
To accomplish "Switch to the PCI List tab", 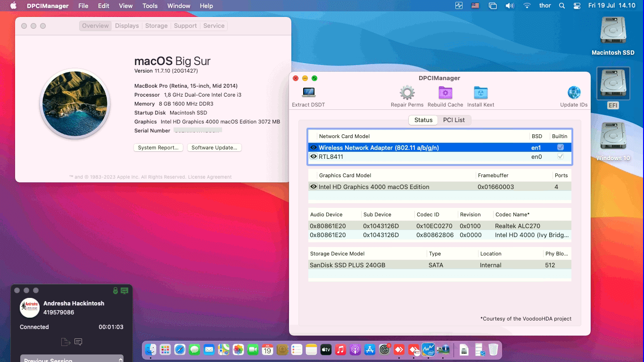I will pyautogui.click(x=454, y=120).
